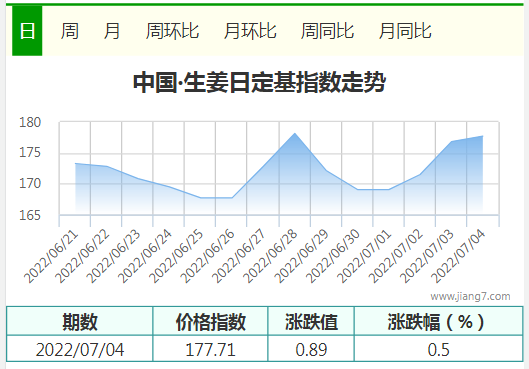Viewport: 529px width, 369px height.
Task: Click the 2022/07/04 data point on the chart
Action: [482, 136]
